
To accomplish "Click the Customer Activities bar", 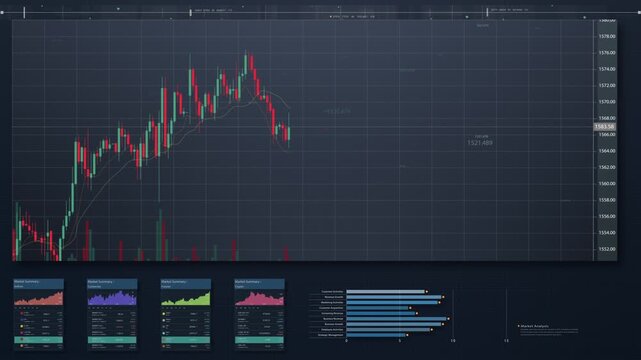I will [385, 292].
